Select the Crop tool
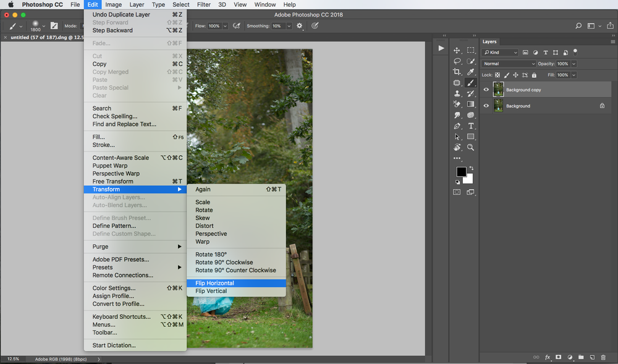The width and height of the screenshot is (618, 364). 457,72
